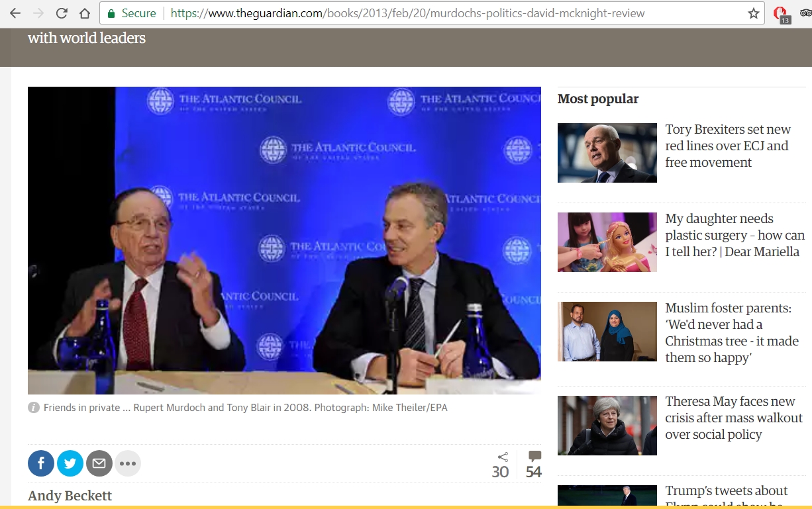The width and height of the screenshot is (812, 509).
Task: Click the Tory Brexiters story thumbnail
Action: click(607, 153)
